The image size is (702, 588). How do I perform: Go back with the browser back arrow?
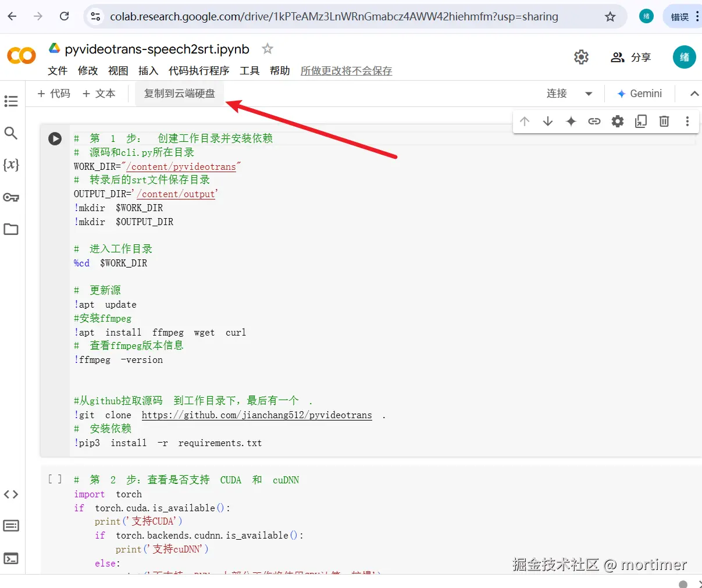click(12, 16)
